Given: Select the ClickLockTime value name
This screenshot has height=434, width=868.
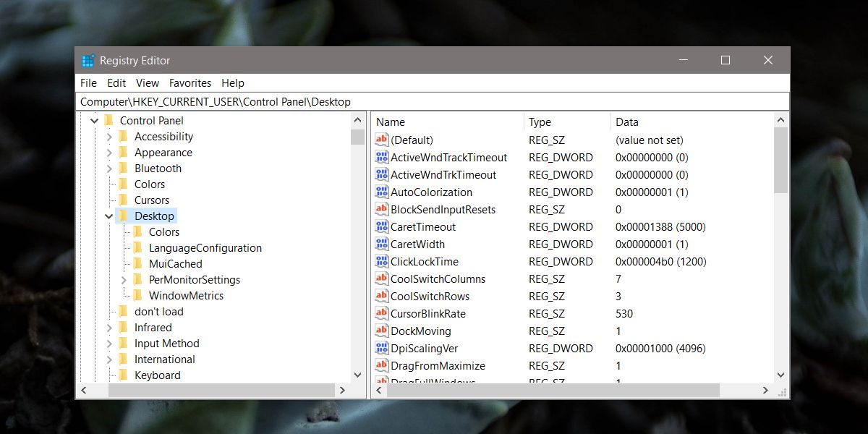Looking at the screenshot, I should point(425,261).
